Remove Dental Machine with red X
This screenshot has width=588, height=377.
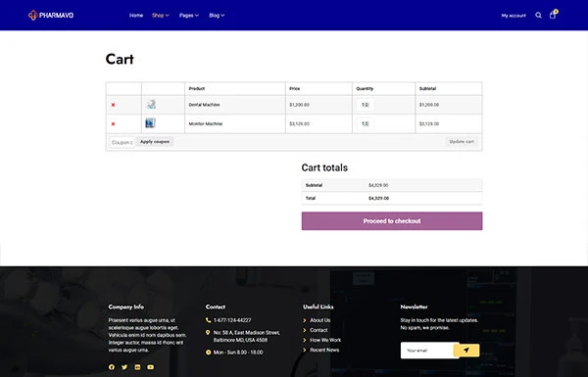(113, 105)
